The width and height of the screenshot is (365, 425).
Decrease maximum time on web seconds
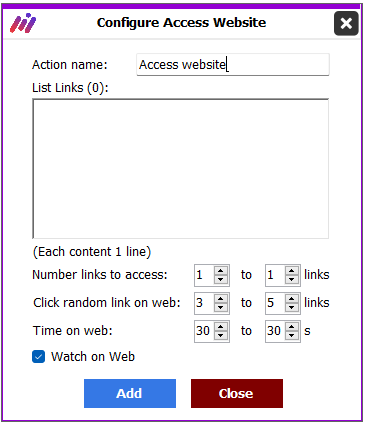tap(292, 335)
